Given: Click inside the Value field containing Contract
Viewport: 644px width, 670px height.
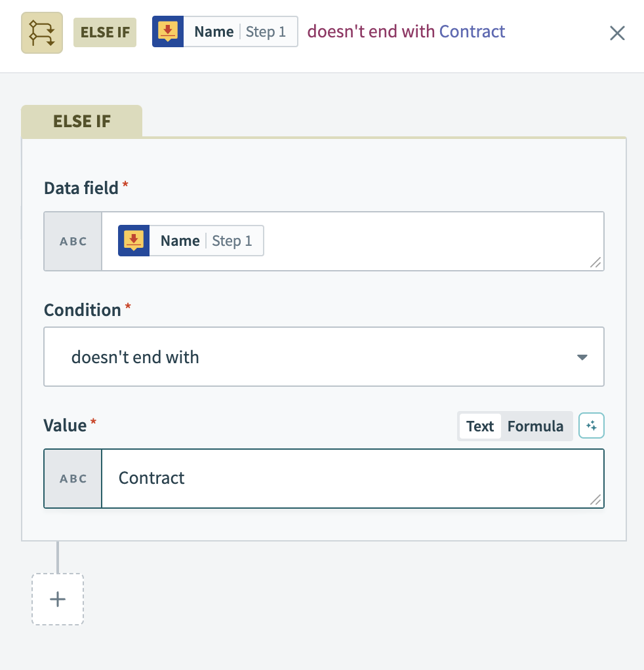Looking at the screenshot, I should click(262, 478).
